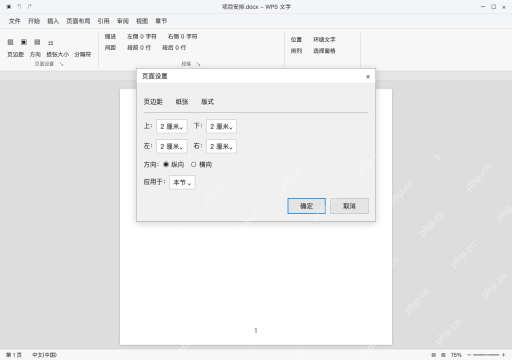
Task: Click the 左侧 0 字符 indent field
Action: click(142, 36)
